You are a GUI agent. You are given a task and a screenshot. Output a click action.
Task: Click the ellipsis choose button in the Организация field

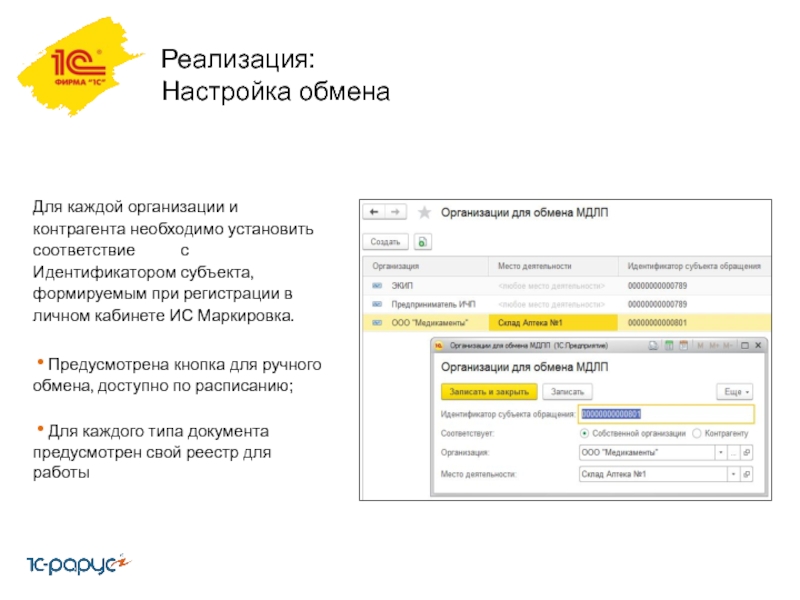734,453
